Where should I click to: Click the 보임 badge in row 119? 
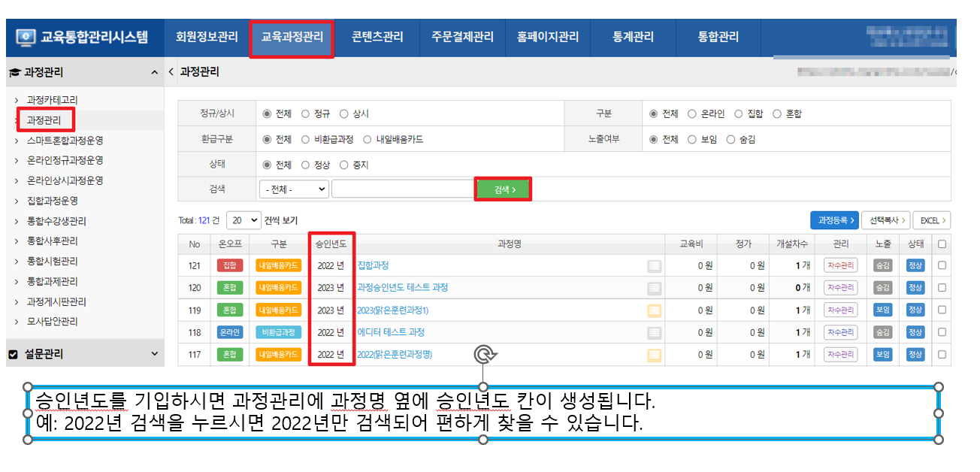click(x=882, y=310)
